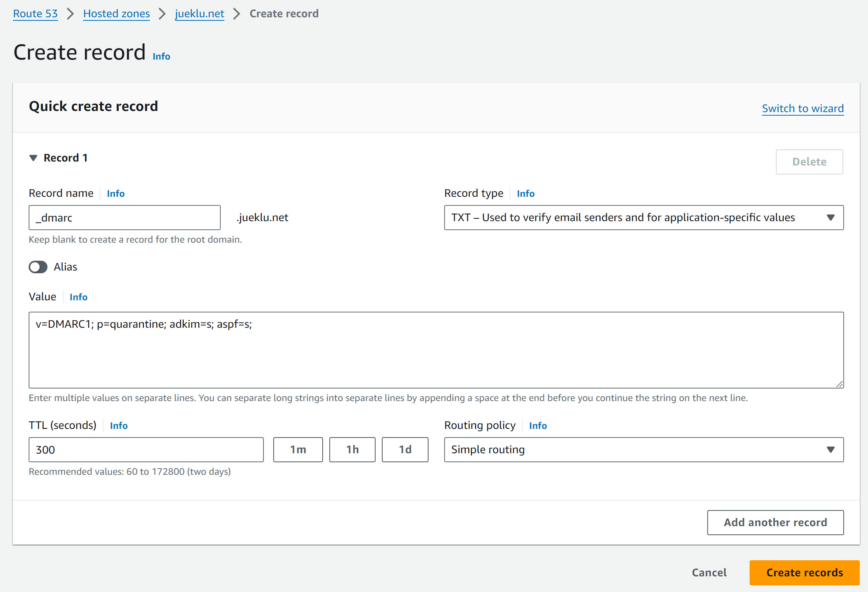
Task: Open the Record type dropdown
Action: (x=643, y=218)
